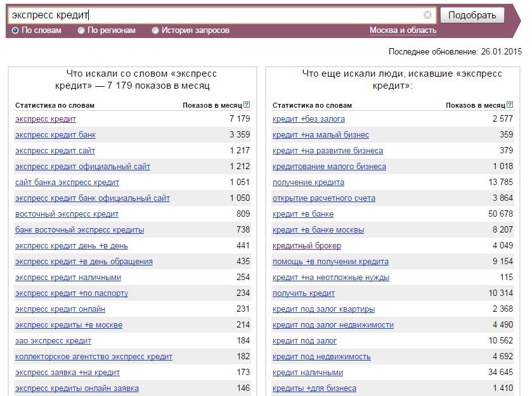Open кредит +в банке москвы link
Viewport: 532px width, 396px height.
[x=318, y=230]
